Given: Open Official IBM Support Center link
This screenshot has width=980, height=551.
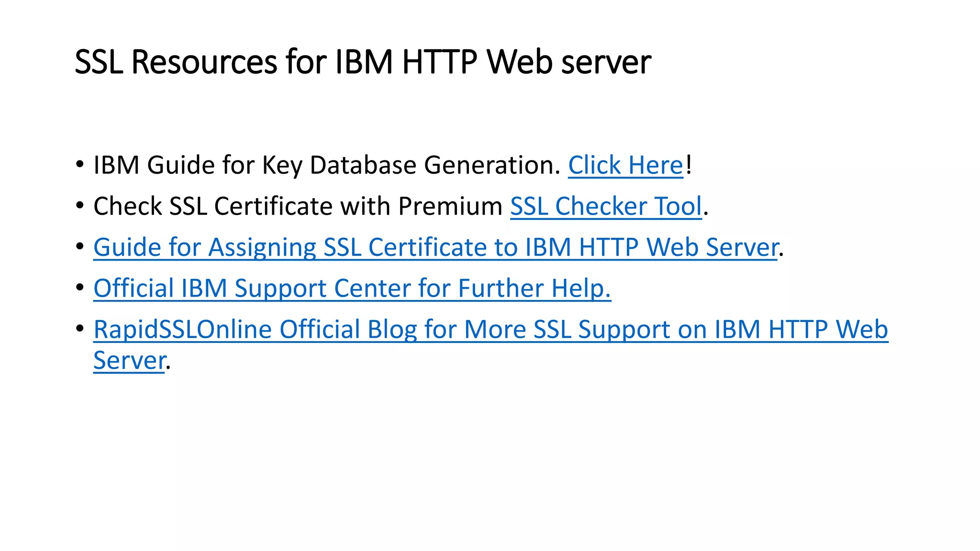Looking at the screenshot, I should (x=352, y=289).
